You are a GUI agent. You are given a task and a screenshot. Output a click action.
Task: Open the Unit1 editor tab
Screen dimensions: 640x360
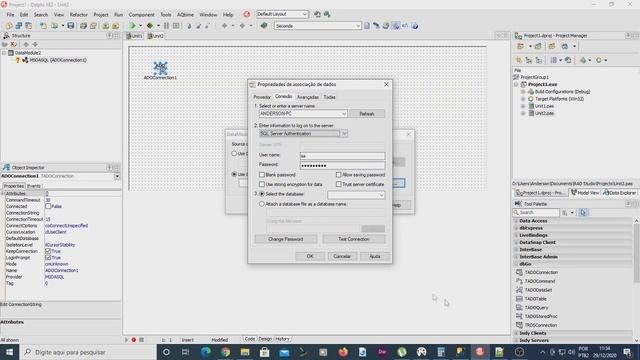[134, 36]
